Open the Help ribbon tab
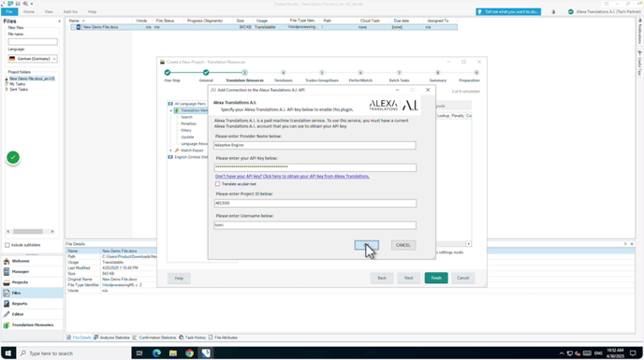This screenshot has height=360, width=644. (92, 11)
